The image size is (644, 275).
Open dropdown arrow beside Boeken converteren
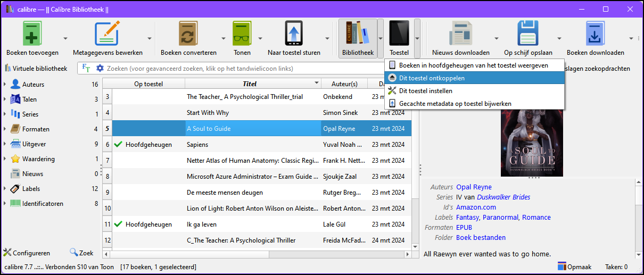point(222,38)
